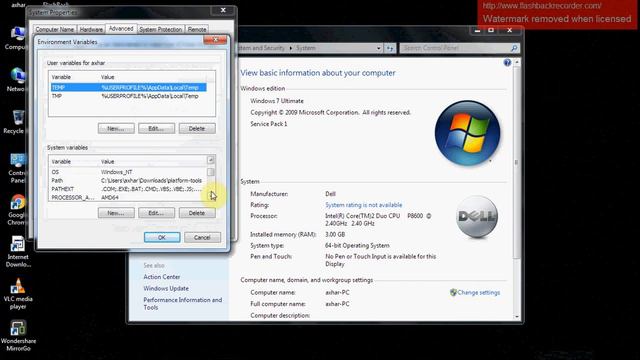Select the OS system variable row
The image size is (640, 360).
click(129, 172)
